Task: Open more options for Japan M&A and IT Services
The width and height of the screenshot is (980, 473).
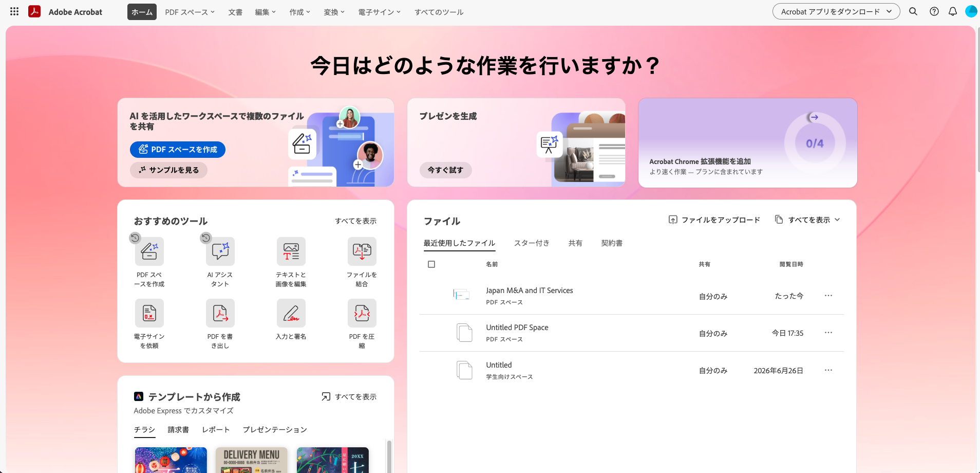Action: [828, 296]
